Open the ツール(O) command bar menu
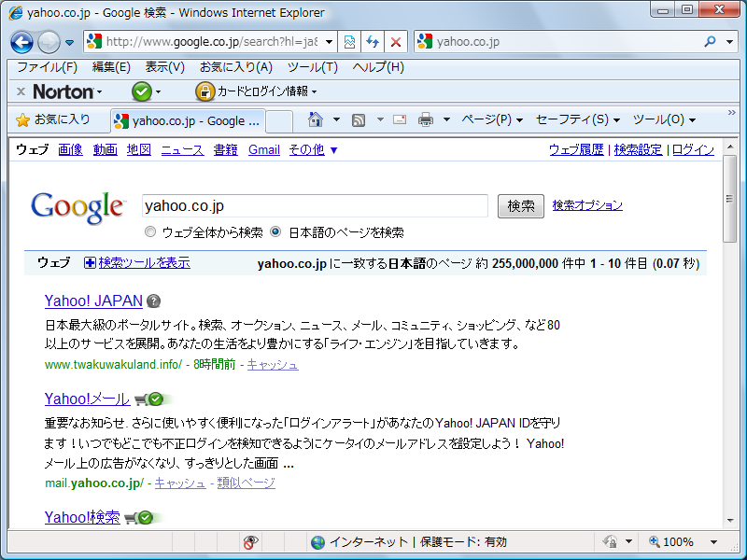This screenshot has height=560, width=747. point(664,119)
